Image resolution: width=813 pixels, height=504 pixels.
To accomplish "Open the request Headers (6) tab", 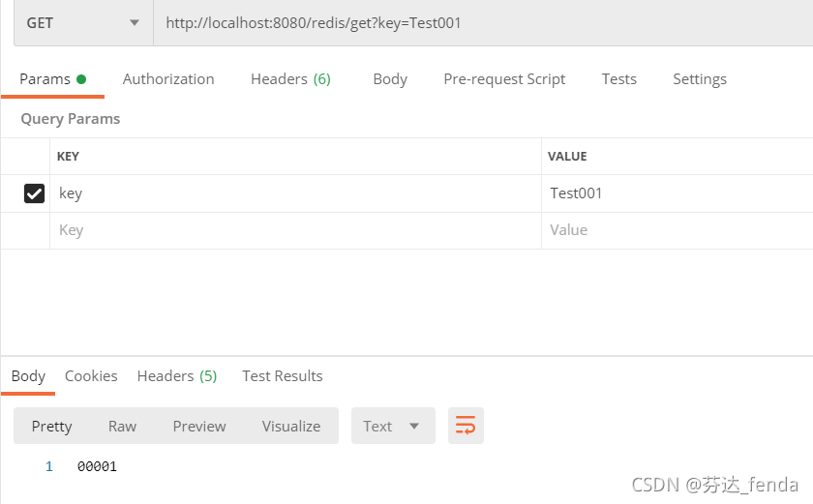I will [291, 79].
